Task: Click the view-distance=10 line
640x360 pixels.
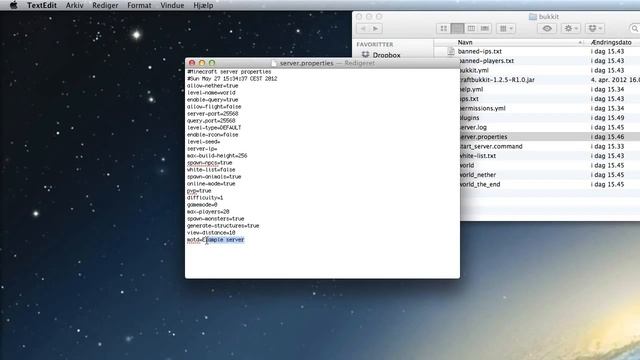Action: coord(211,233)
